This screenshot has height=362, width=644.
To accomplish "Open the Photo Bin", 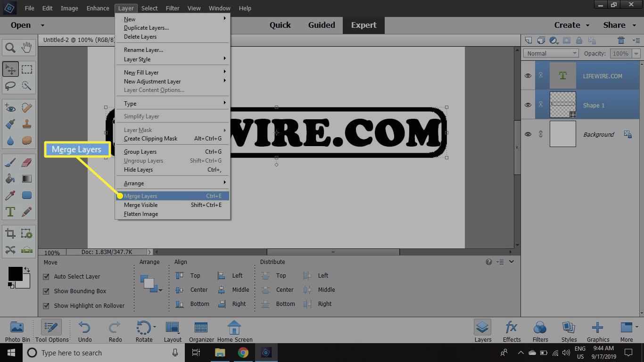I will tap(17, 331).
